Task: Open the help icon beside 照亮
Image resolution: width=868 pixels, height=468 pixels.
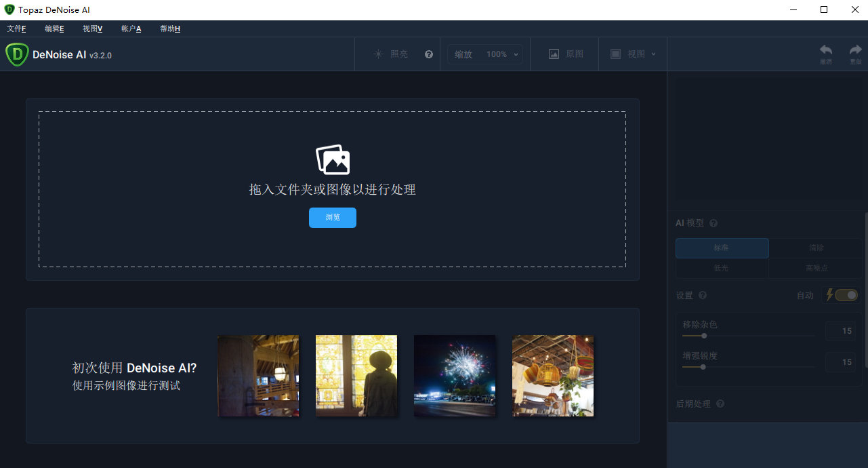Action: pos(429,54)
